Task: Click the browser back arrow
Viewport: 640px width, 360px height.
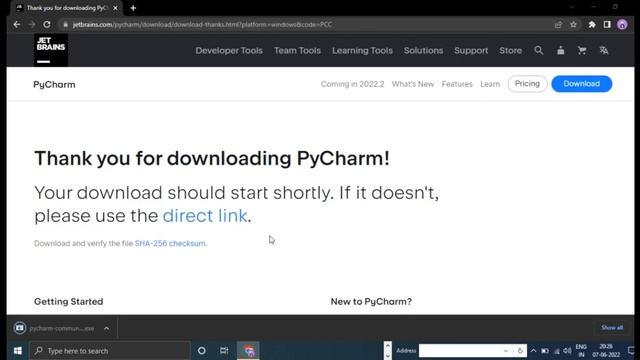Action: coord(17,24)
